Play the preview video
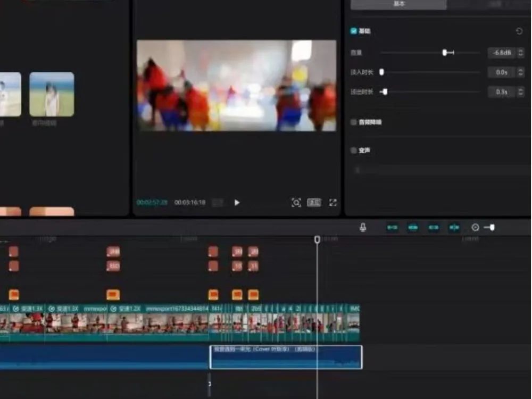 237,203
